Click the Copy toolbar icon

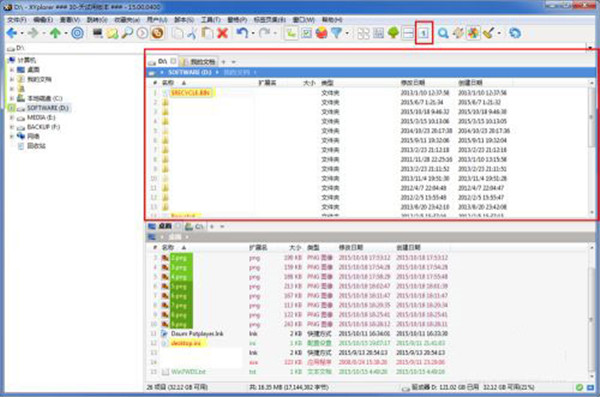click(x=177, y=33)
